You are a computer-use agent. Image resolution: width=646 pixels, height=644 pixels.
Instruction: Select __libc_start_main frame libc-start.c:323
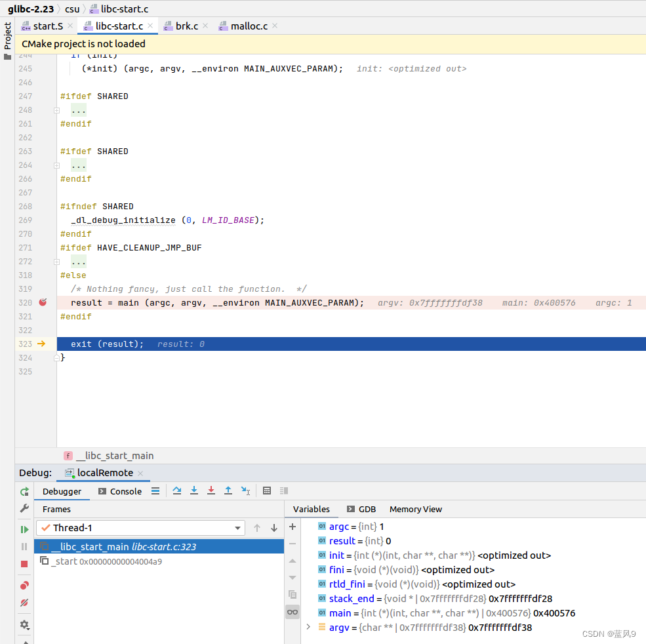click(x=159, y=546)
